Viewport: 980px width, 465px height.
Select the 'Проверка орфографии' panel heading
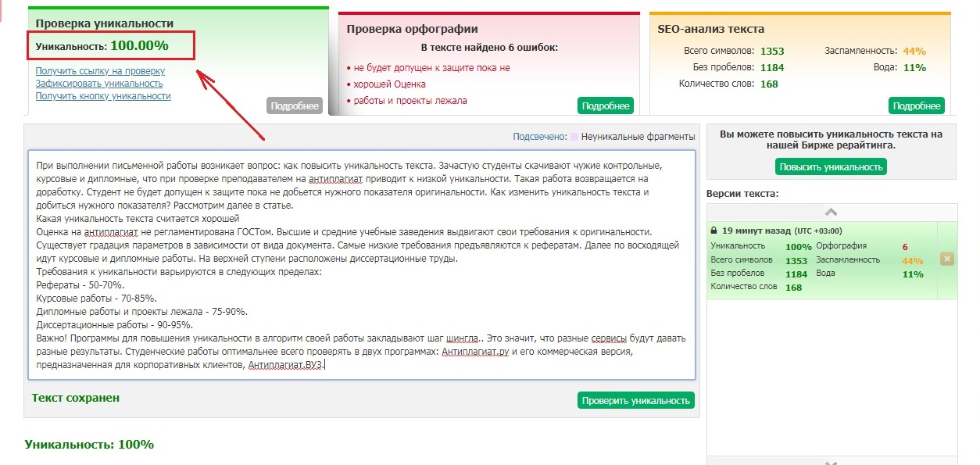[x=412, y=30]
